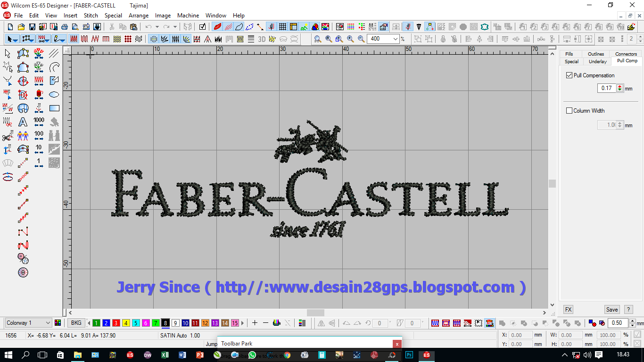Toggle show outlines icon

[x=239, y=27]
